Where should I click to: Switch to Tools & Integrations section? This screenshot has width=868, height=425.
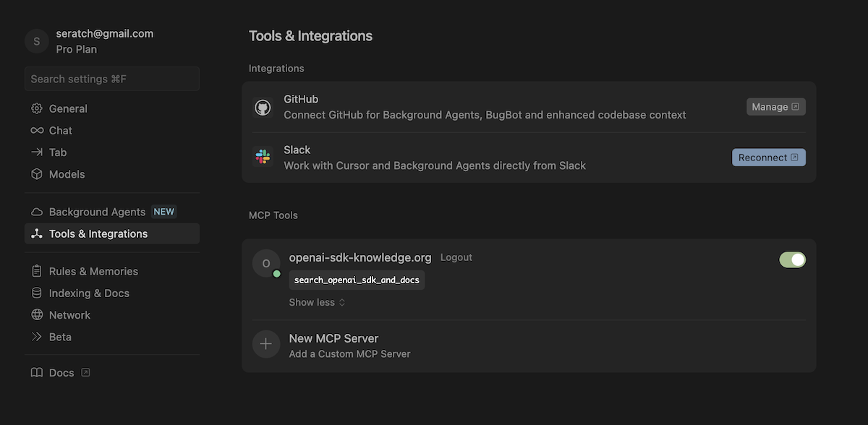[x=98, y=233]
